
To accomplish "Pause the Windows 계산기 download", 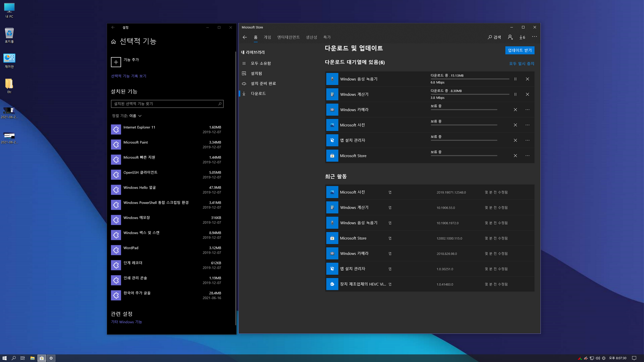I will click(515, 94).
